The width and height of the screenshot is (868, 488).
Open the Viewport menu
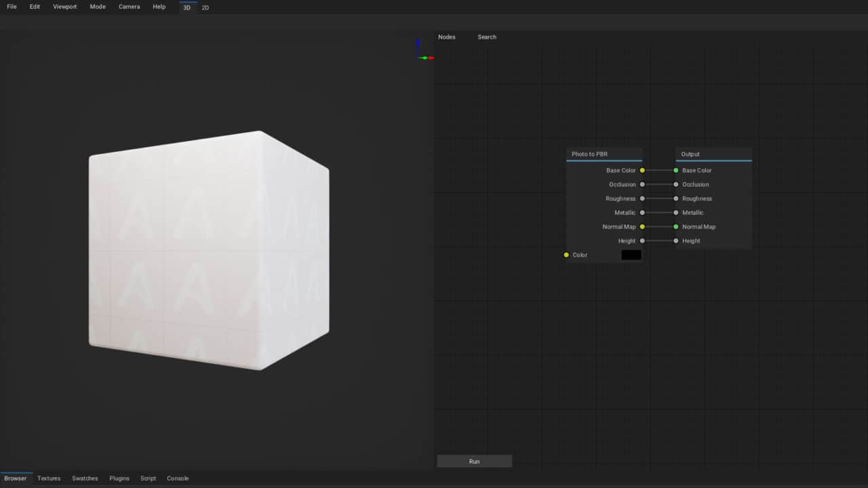(x=65, y=7)
